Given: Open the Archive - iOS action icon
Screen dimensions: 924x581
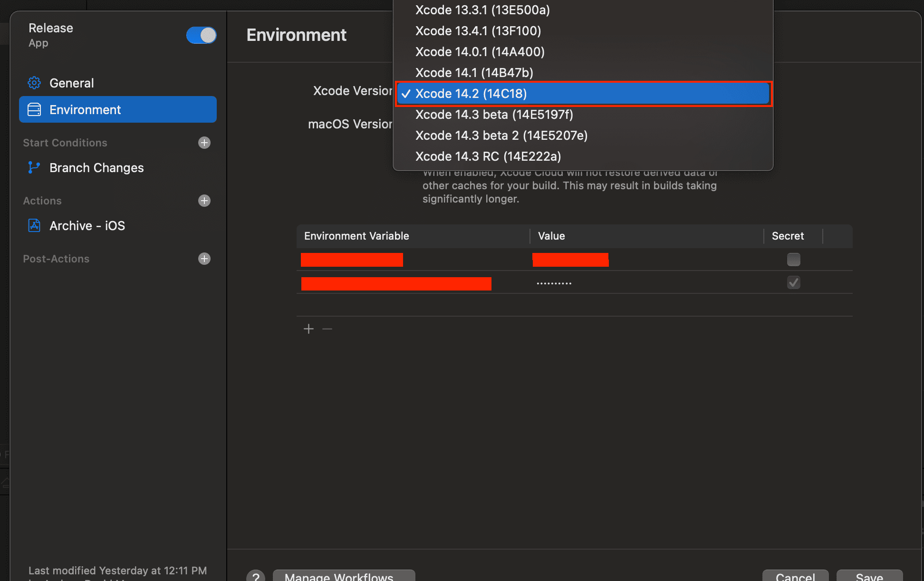Looking at the screenshot, I should [34, 225].
